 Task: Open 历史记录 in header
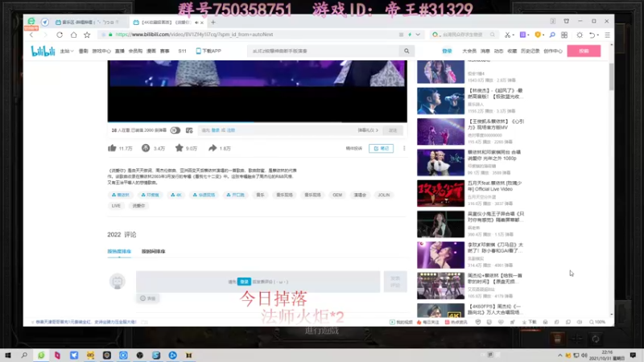[530, 51]
